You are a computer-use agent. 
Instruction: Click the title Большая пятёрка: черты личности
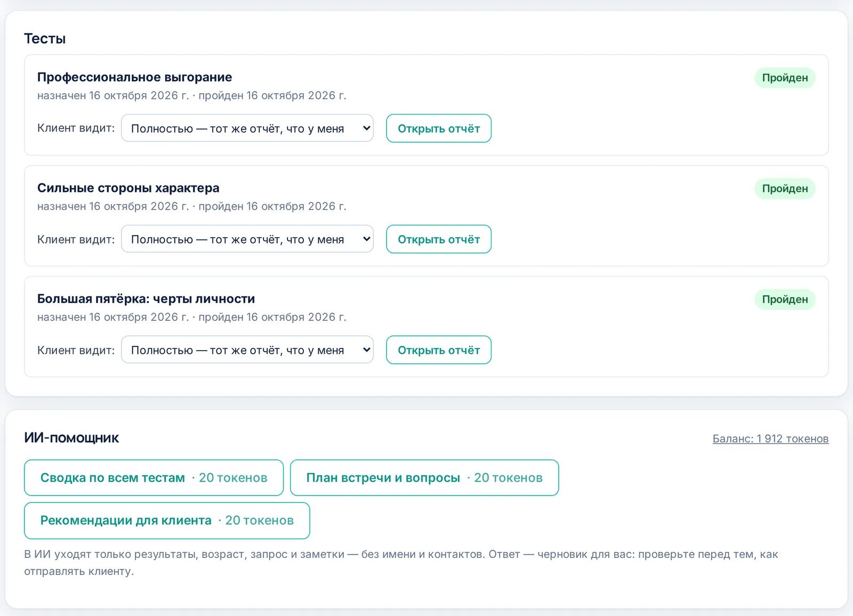click(146, 299)
